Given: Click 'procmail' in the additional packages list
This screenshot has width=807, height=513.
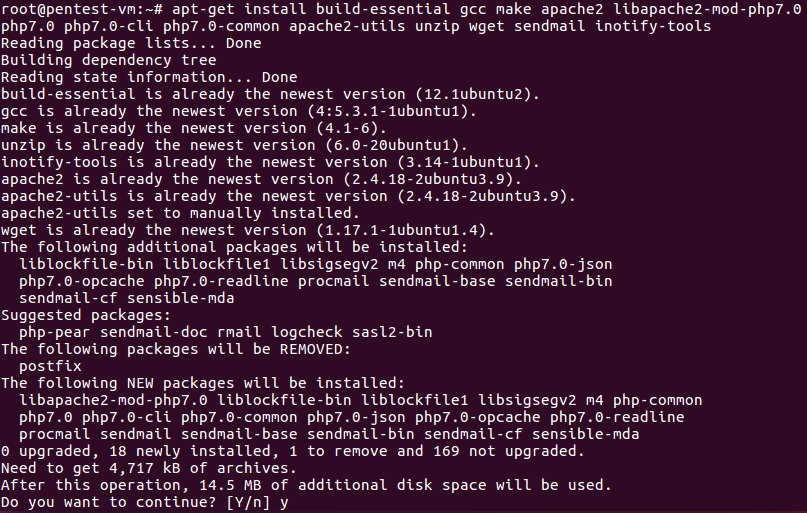Looking at the screenshot, I should pyautogui.click(x=333, y=281).
